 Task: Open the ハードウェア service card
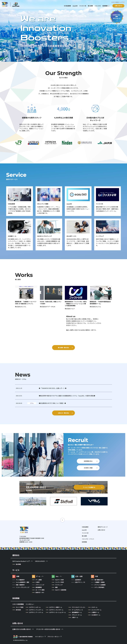(x=108, y=234)
